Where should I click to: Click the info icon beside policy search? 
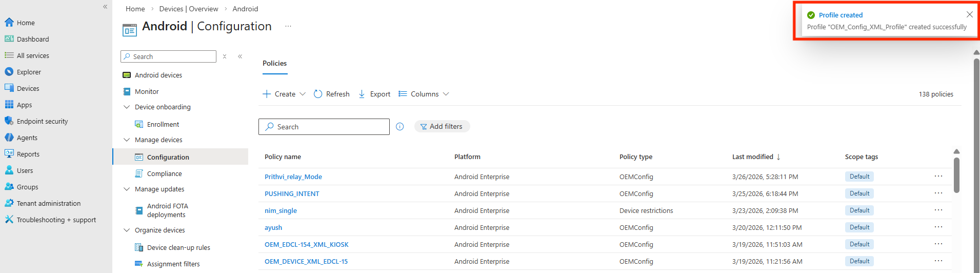[x=400, y=127]
